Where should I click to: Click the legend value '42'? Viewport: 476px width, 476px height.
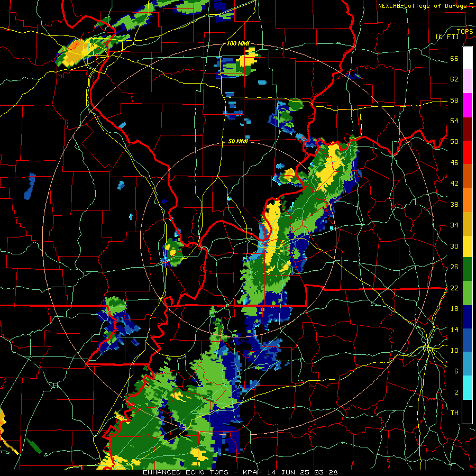[454, 184]
